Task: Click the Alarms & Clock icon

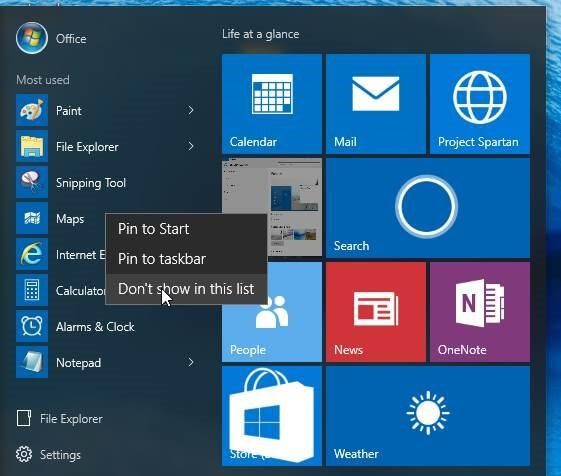Action: coord(32,326)
